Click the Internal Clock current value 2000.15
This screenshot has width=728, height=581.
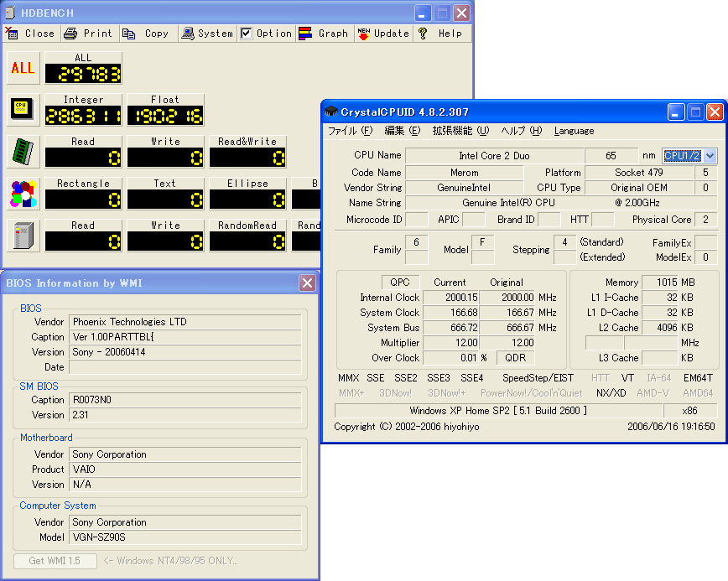coord(451,298)
